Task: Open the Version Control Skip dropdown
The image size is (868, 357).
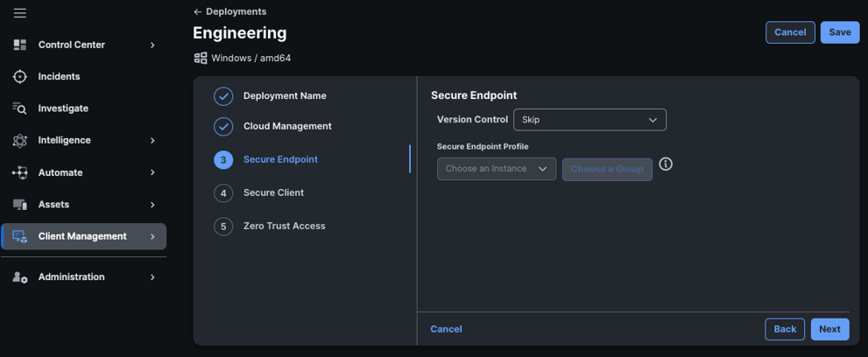Action: click(589, 119)
